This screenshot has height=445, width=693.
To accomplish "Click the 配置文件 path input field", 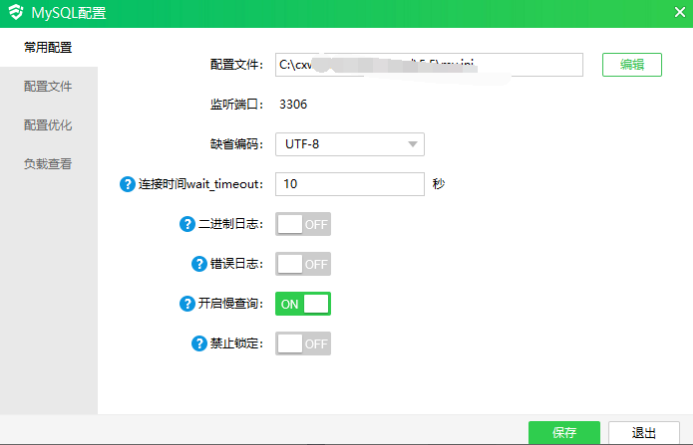I will (x=429, y=65).
